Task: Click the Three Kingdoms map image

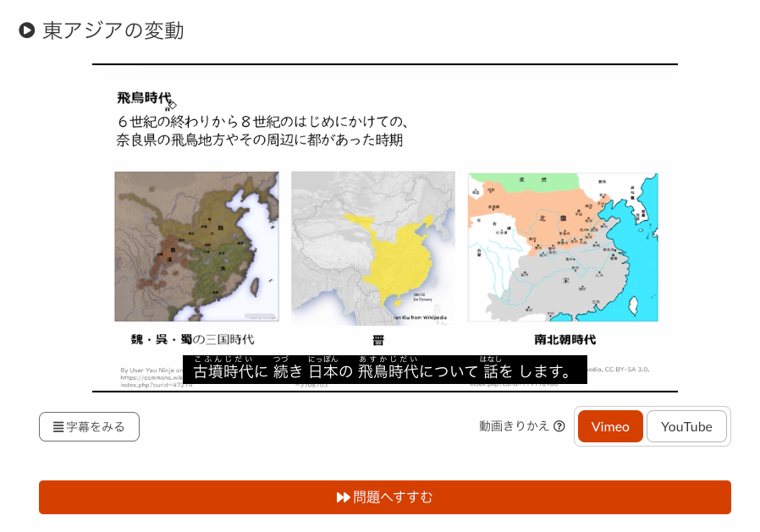Action: (x=196, y=246)
